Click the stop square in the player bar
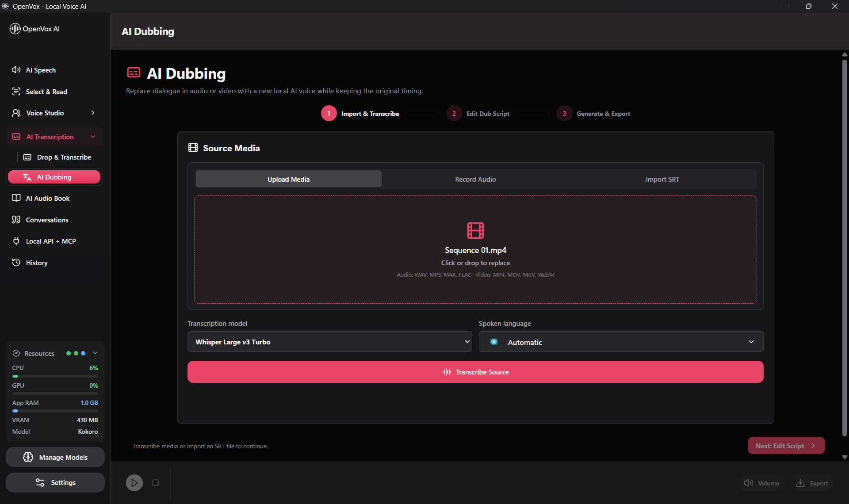Viewport: 849px width, 504px height. (x=156, y=483)
